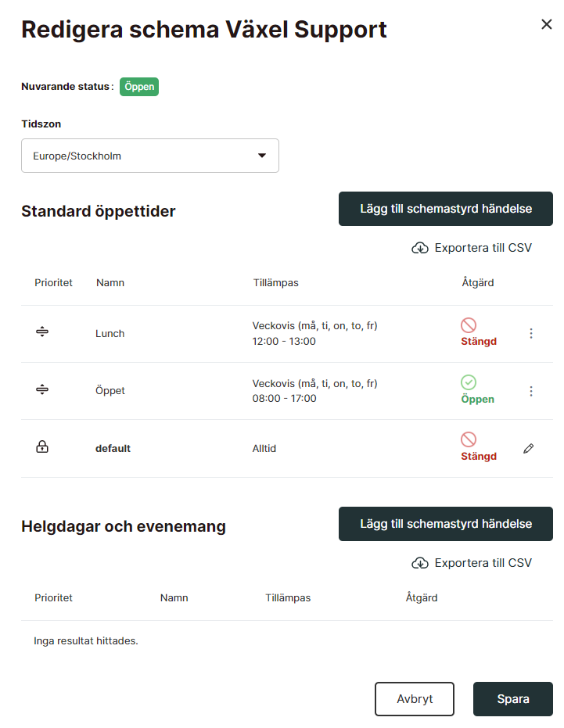Screen dimensions: 564x728
Task: Add scheduled event to Helgdagar och evenemang
Action: click(x=446, y=524)
